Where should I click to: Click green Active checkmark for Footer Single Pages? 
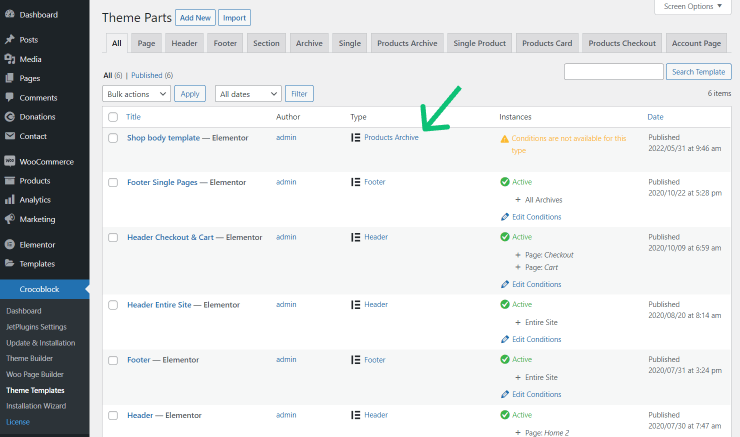tap(505, 182)
